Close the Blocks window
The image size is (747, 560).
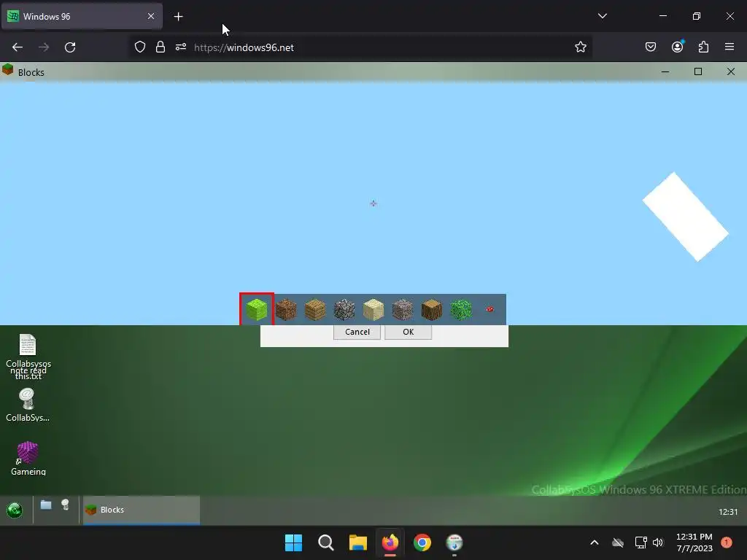click(x=731, y=71)
